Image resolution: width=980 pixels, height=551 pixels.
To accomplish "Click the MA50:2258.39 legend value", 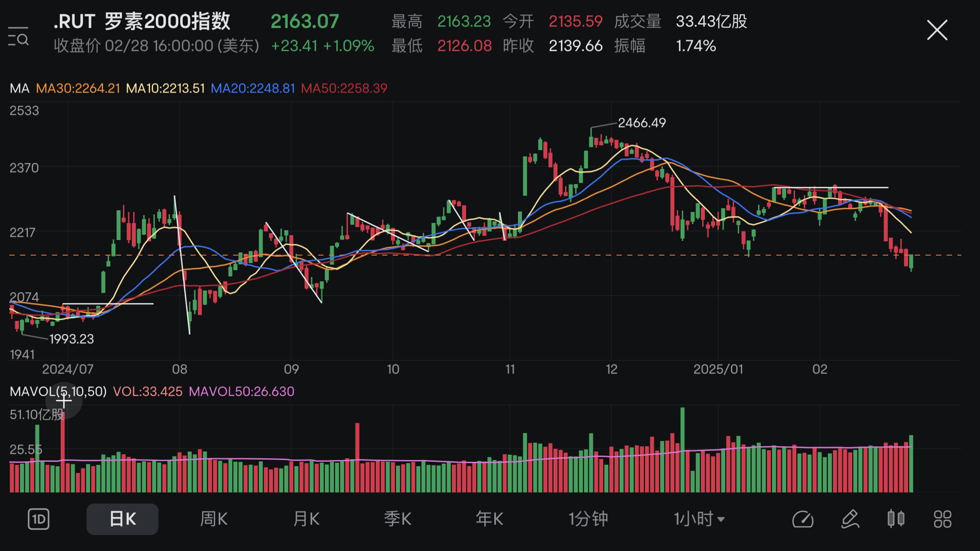I will (344, 88).
